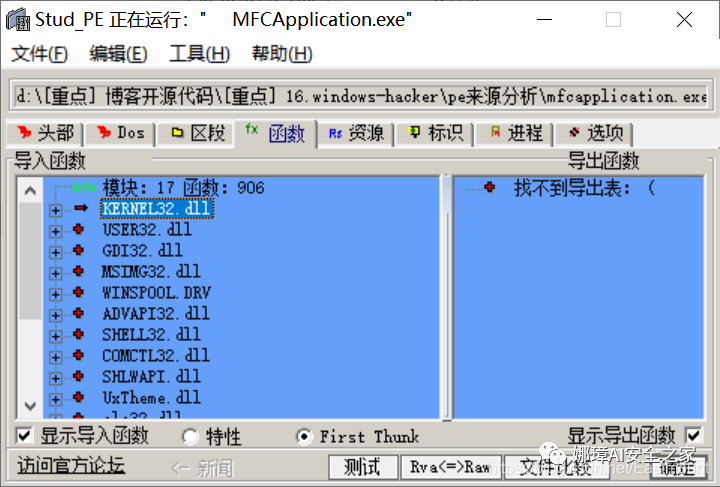Viewport: 720px width, 487px height.
Task: Click the red plus icon beside USER32.dll
Action: [x=79, y=229]
